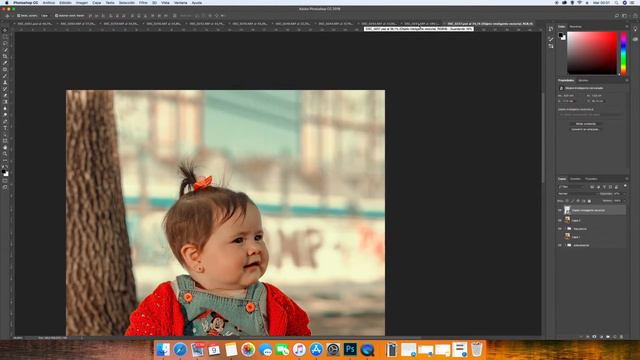This screenshot has height=360, width=640.
Task: Click the canvas vertical scrollbar
Action: pyautogui.click(x=543, y=137)
